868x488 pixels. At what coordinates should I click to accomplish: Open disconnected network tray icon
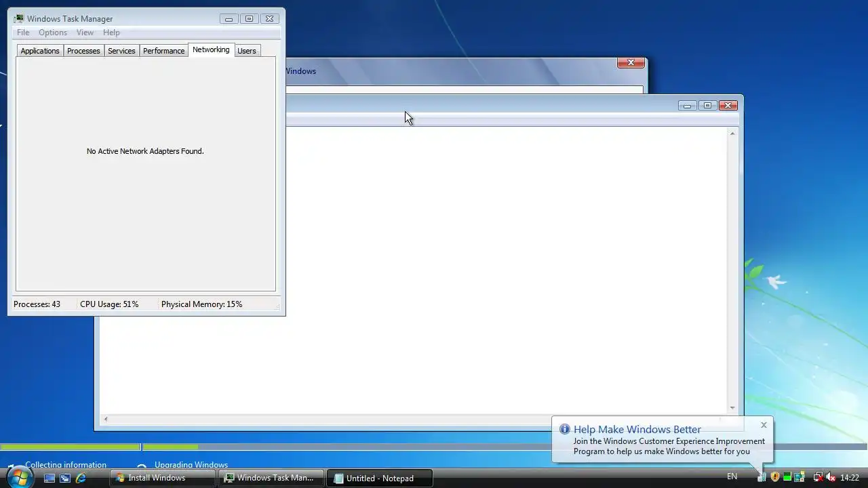(818, 476)
